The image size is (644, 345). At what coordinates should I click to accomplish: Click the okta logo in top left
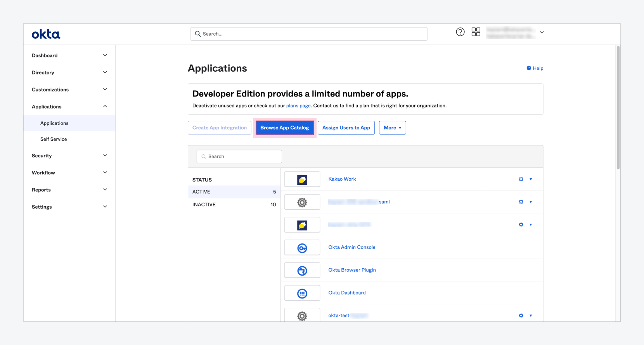pyautogui.click(x=46, y=34)
